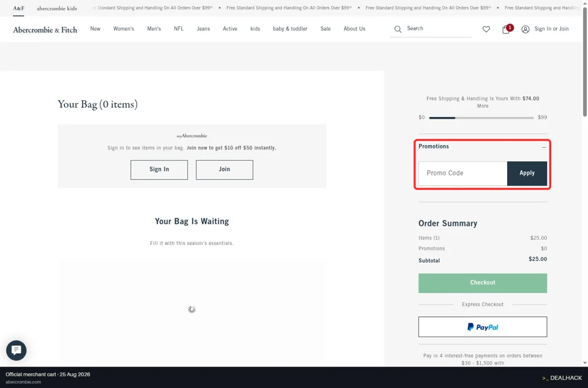Switch to abercrombie kids brand tab
Image resolution: width=588 pixels, height=388 pixels.
click(57, 8)
